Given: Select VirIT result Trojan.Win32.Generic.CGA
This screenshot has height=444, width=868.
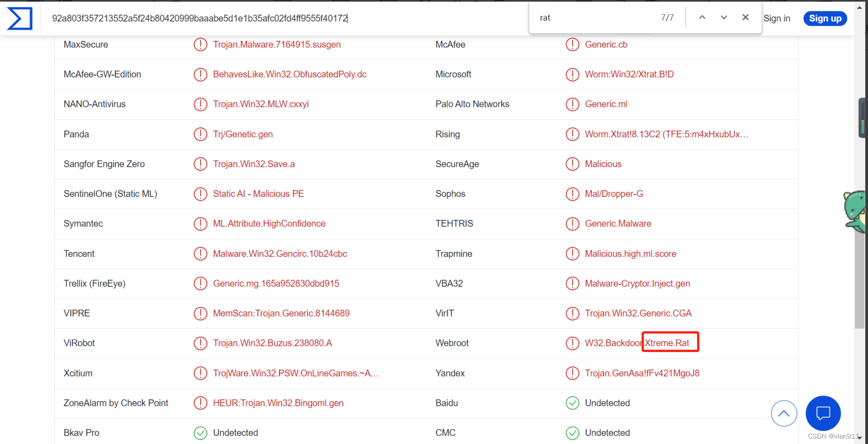Looking at the screenshot, I should 638,313.
